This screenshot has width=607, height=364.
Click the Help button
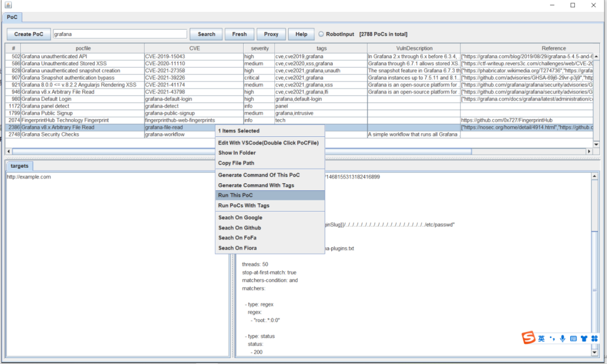tap(301, 34)
